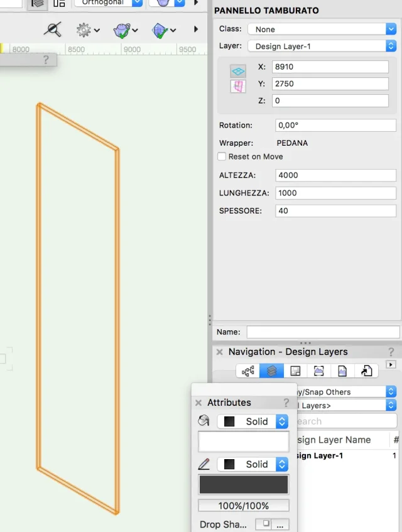Click the Y coordinate field 2750
This screenshot has height=532, width=402.
pyautogui.click(x=330, y=84)
